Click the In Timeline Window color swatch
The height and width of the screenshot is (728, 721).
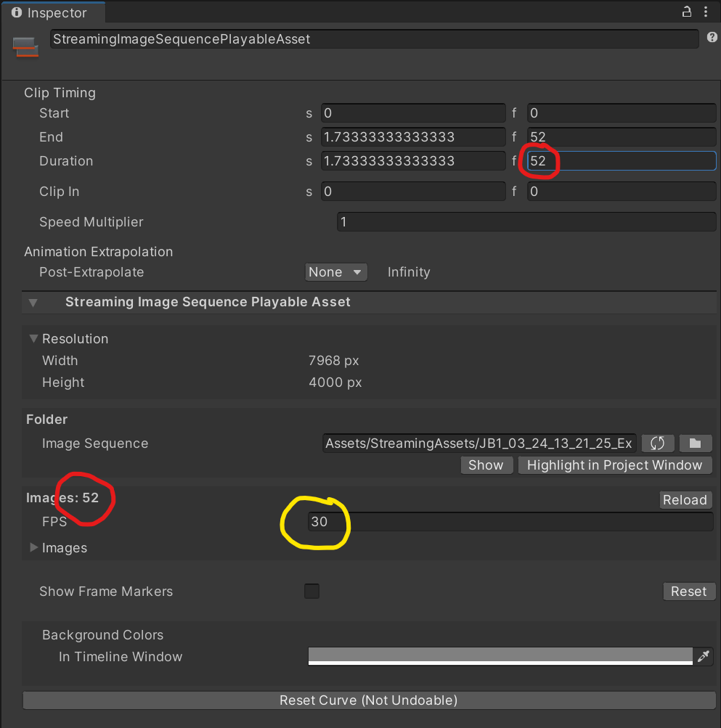[500, 656]
